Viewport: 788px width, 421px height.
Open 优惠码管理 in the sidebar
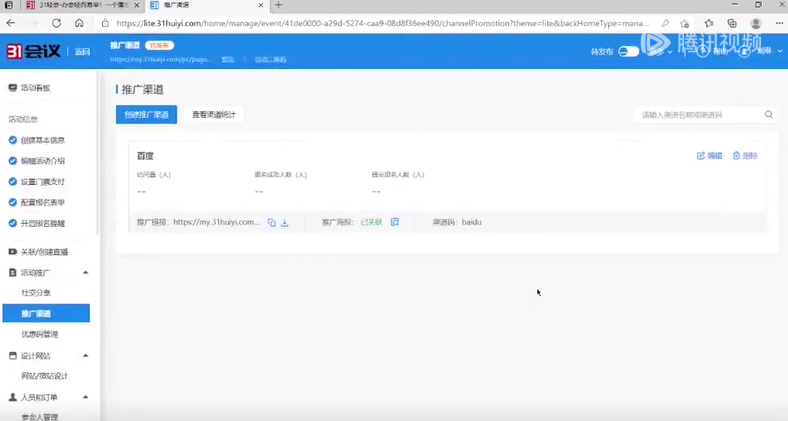point(40,334)
